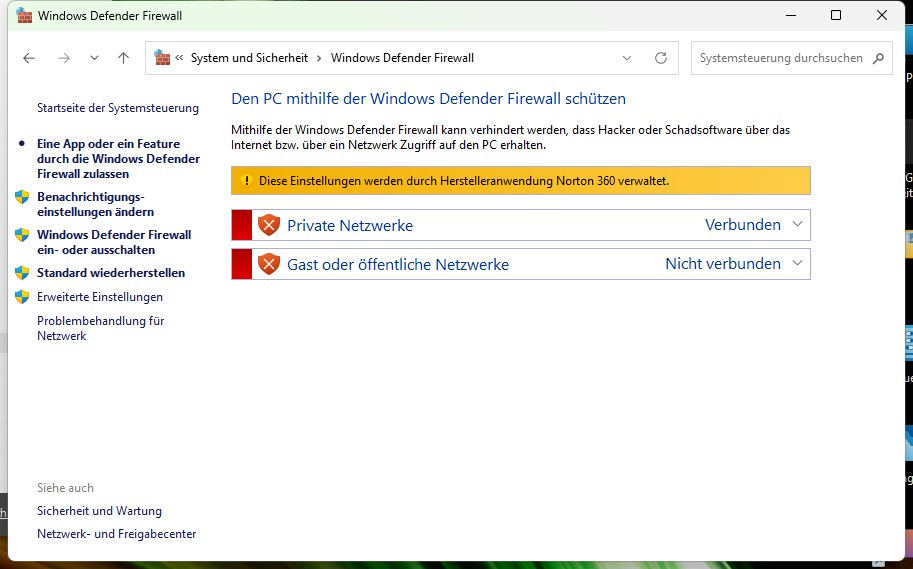Click the Private Netzwerke heading

(350, 225)
